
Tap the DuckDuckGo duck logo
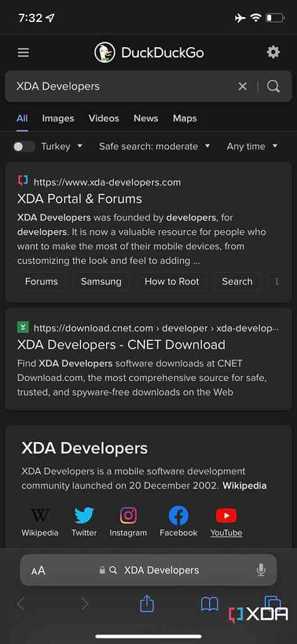click(105, 53)
